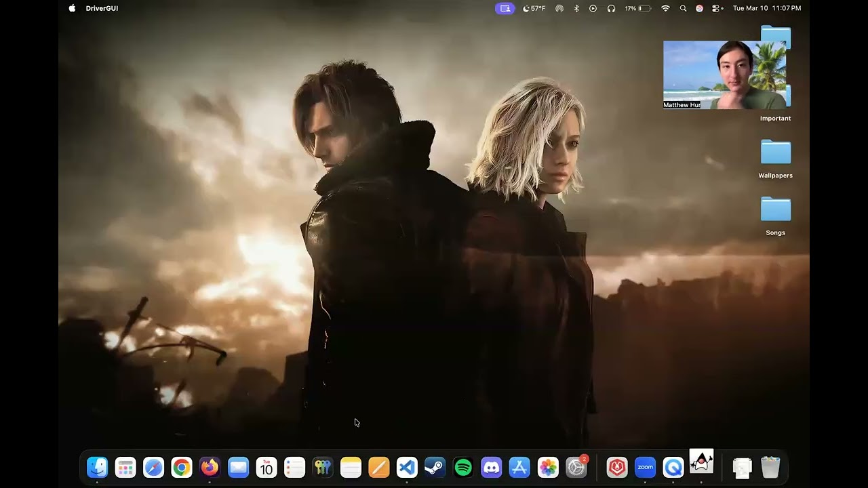Image resolution: width=868 pixels, height=488 pixels.
Task: Open the App Store in the Dock
Action: coord(519,467)
